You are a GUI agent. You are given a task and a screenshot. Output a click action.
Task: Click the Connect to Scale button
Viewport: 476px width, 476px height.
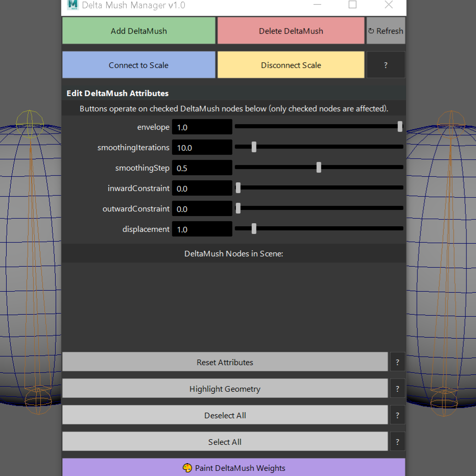(x=139, y=65)
